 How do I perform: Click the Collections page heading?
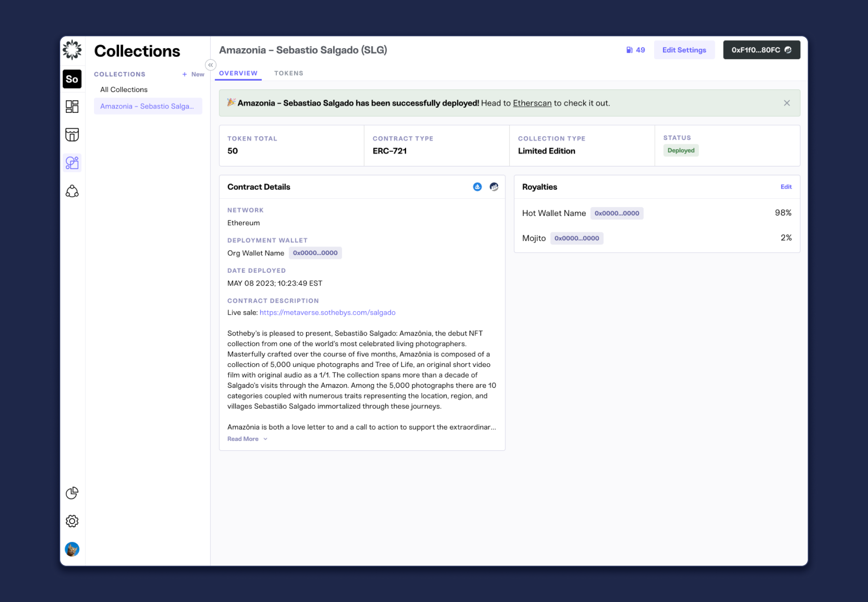click(x=137, y=51)
